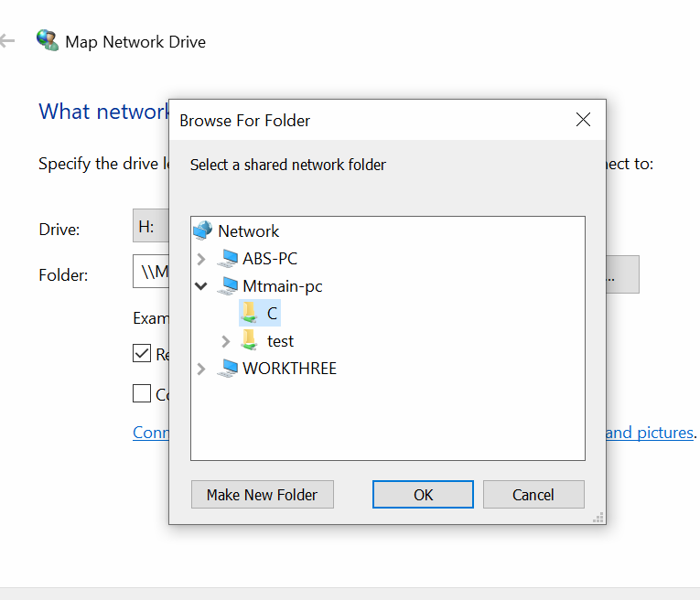Expand the WORKTHREE node
This screenshot has height=600, width=700.
201,369
